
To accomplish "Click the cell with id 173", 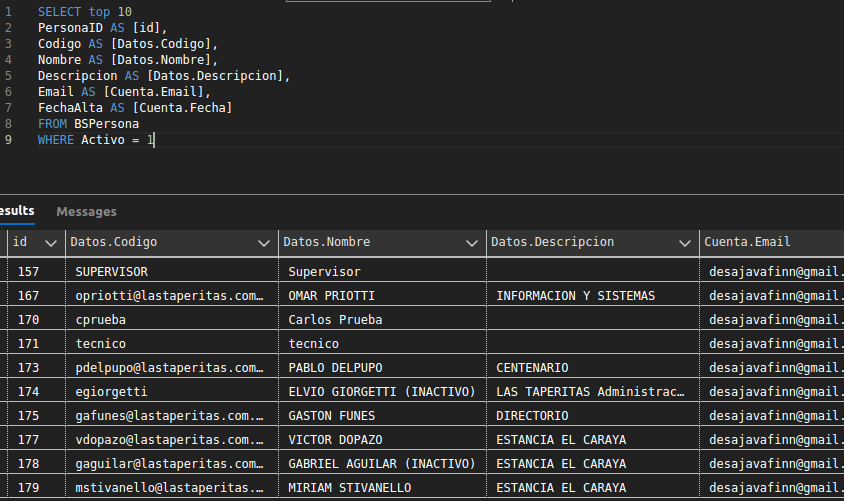I will [x=28, y=367].
